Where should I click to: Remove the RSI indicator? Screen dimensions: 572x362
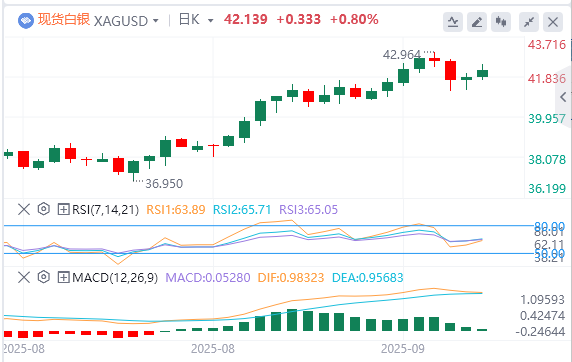pos(24,209)
